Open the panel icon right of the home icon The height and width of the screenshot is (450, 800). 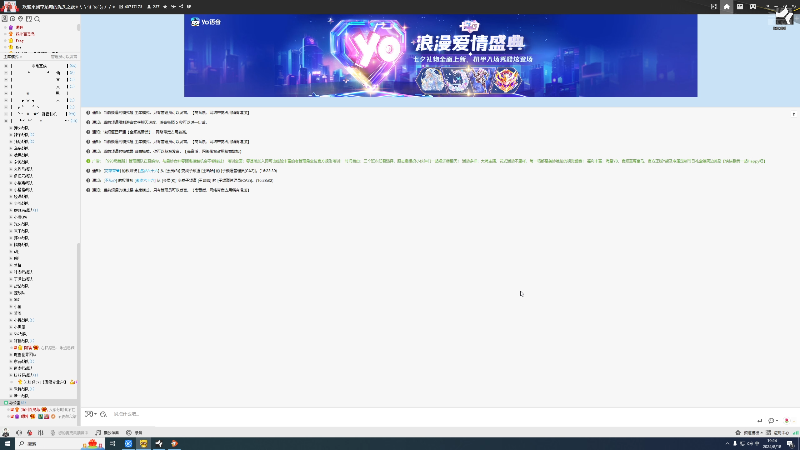point(740,7)
